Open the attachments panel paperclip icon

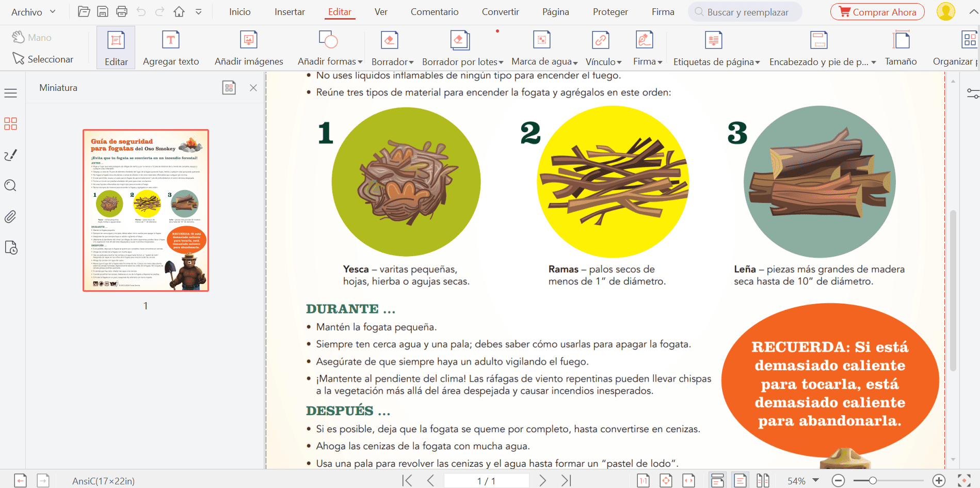click(10, 217)
